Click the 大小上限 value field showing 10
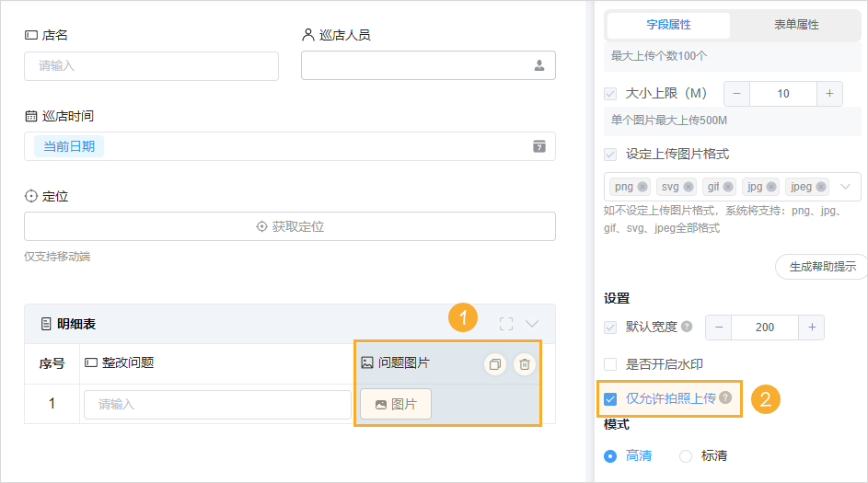The image size is (868, 483). point(782,94)
